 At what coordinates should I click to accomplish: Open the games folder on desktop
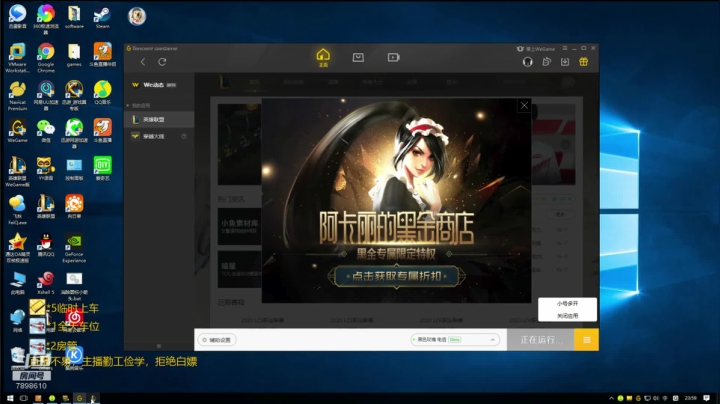74,55
